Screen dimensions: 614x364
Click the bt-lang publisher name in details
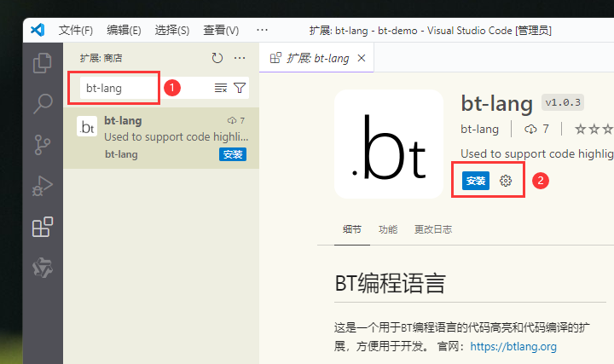point(479,129)
